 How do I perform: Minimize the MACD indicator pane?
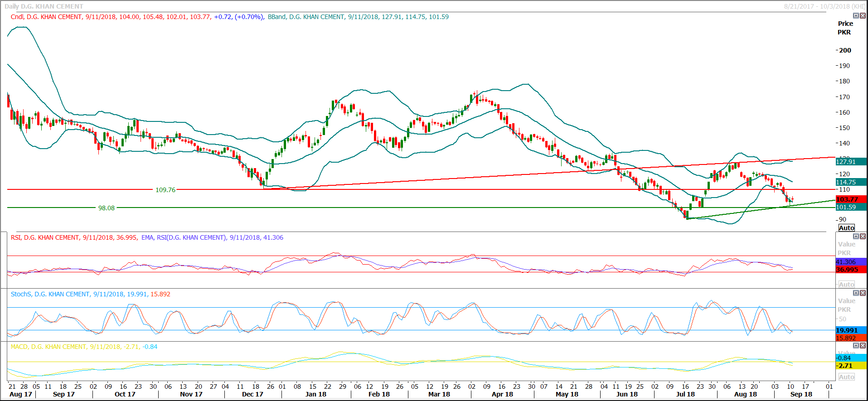pyautogui.click(x=856, y=346)
